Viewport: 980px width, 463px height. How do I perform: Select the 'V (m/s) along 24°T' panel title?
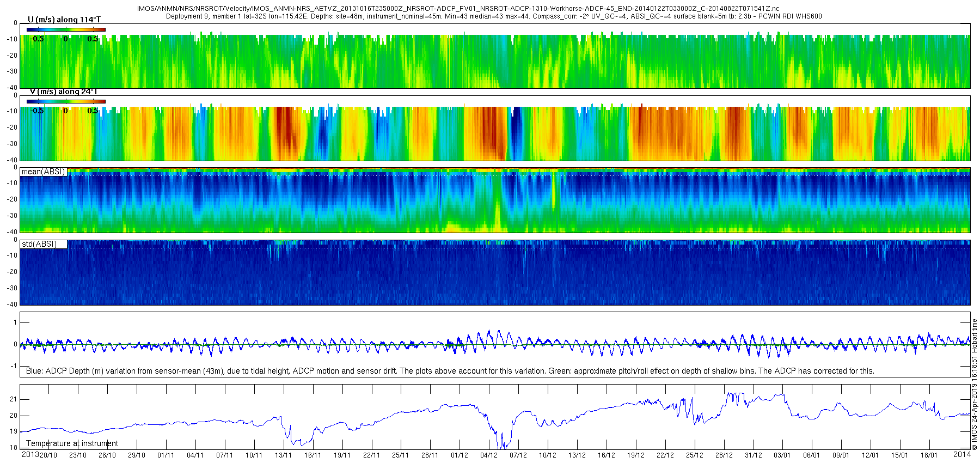(63, 92)
